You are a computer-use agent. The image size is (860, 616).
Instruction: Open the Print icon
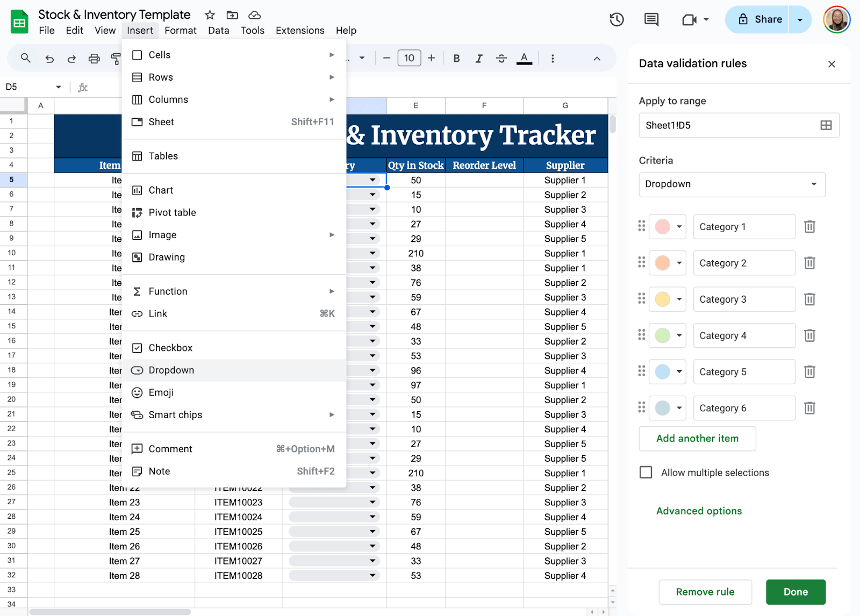[x=94, y=58]
